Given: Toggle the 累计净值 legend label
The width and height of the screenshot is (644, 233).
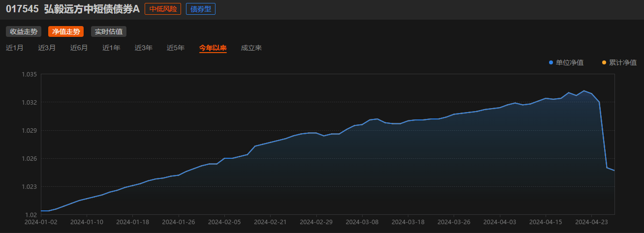Looking at the screenshot, I should [x=623, y=62].
